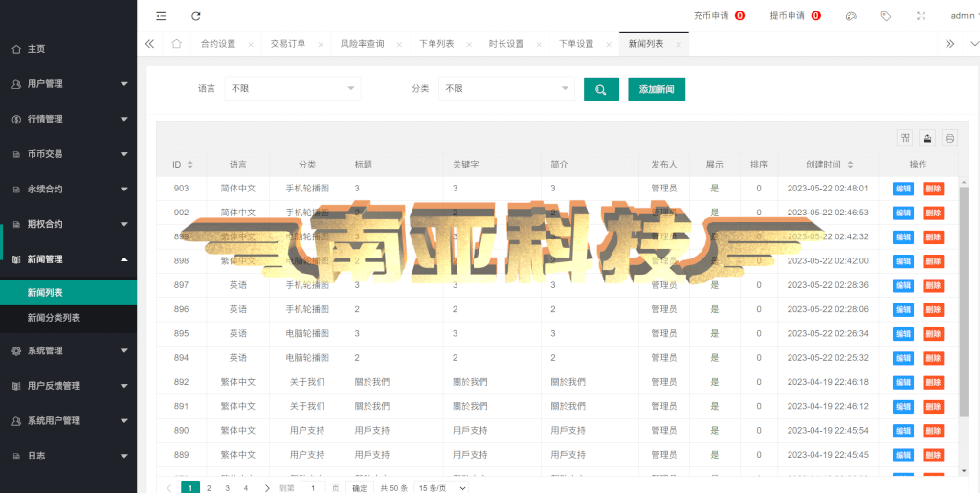This screenshot has width=980, height=493.
Task: Click 删除 for news ID 892
Action: click(933, 382)
